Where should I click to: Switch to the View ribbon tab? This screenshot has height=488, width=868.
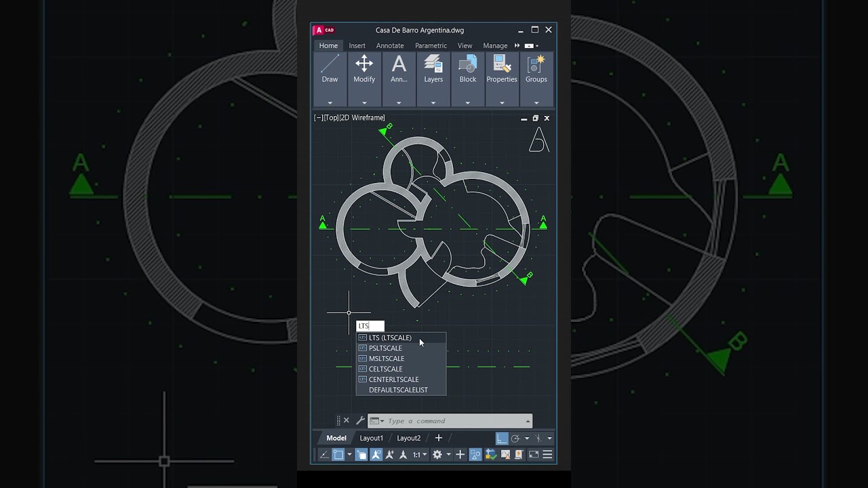click(x=465, y=45)
